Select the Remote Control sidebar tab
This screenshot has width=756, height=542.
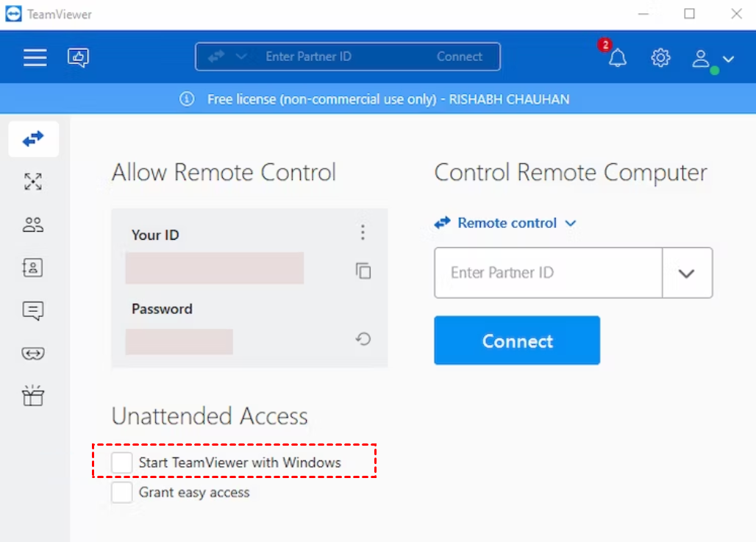(33, 139)
